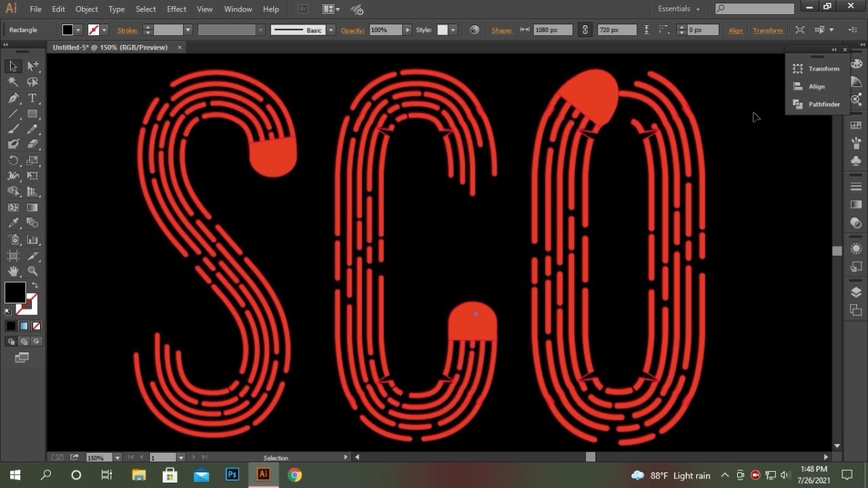This screenshot has height=488, width=868.
Task: Change the screen mode button
Action: (22, 357)
